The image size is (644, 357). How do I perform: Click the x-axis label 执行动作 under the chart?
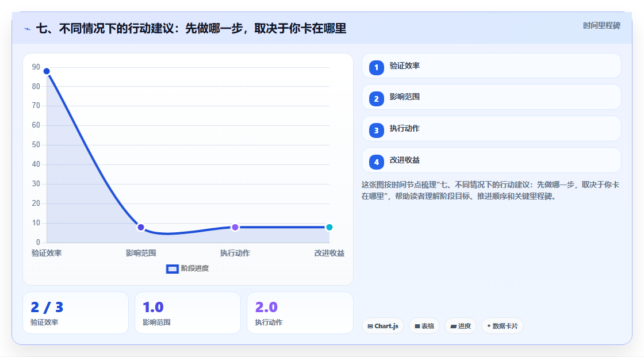(235, 253)
